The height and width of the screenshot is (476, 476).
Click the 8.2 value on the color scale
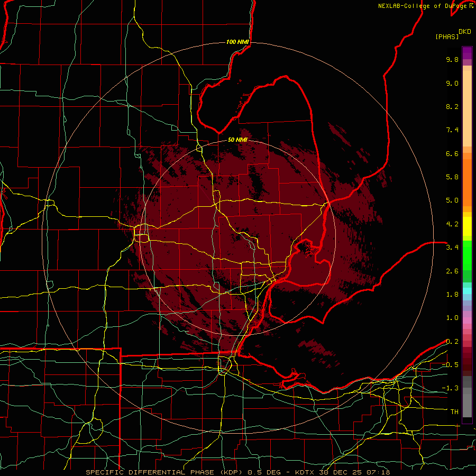[452, 106]
